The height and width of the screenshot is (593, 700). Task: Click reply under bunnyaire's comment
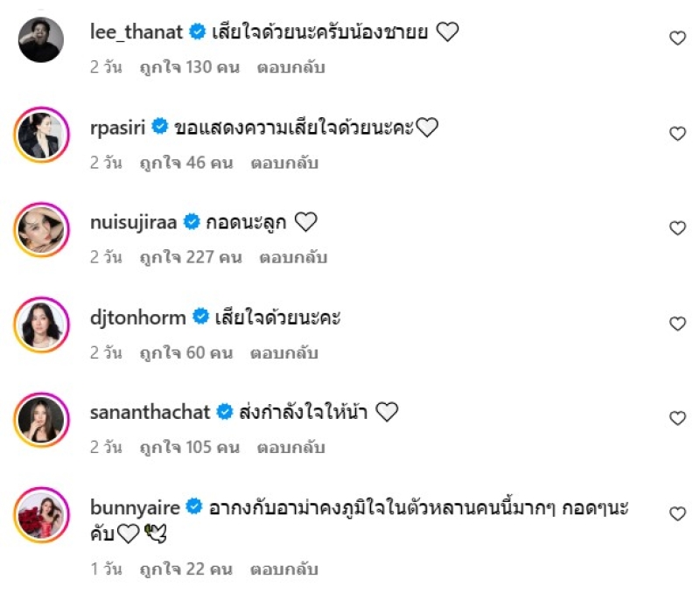(x=283, y=569)
